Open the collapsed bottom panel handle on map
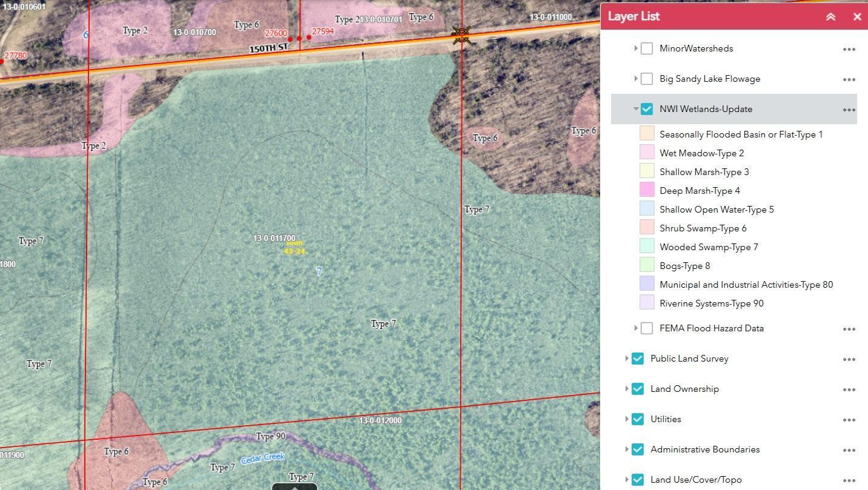This screenshot has height=490, width=868. click(x=295, y=486)
